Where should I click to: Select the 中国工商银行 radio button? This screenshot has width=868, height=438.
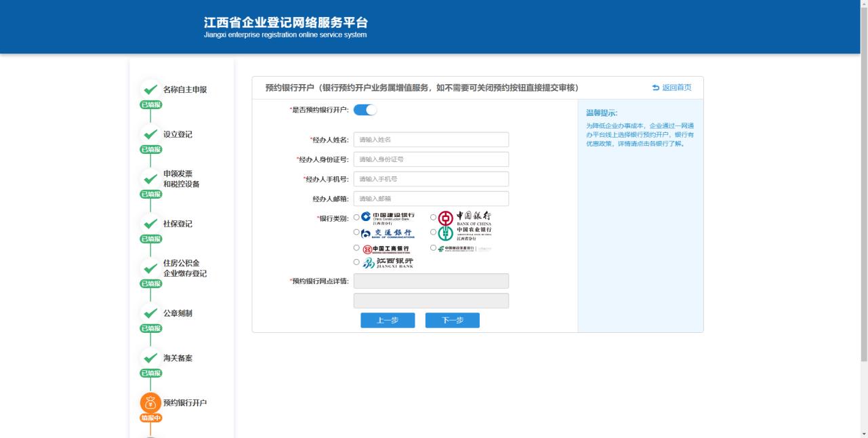[x=357, y=248]
